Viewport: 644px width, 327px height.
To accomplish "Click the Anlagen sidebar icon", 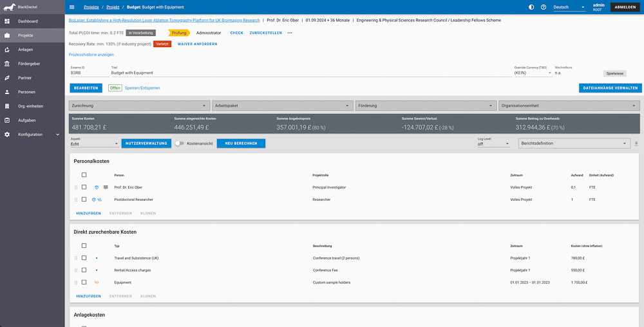I will point(7,50).
